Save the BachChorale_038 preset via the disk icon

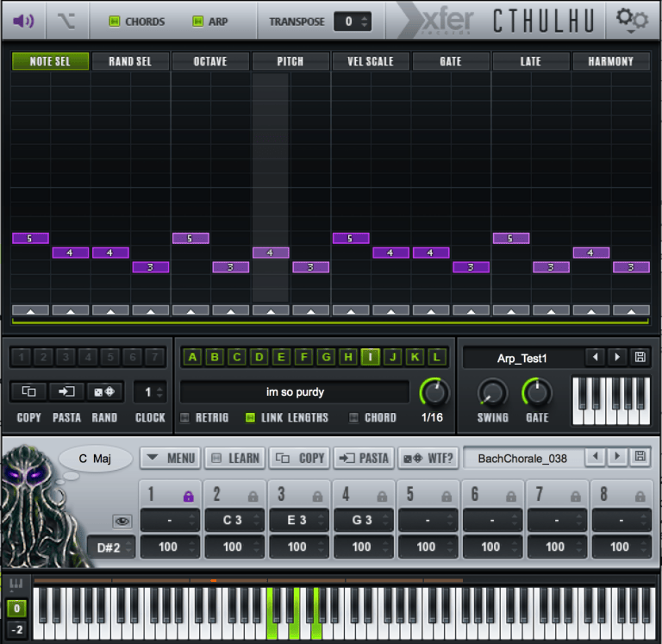(640, 457)
